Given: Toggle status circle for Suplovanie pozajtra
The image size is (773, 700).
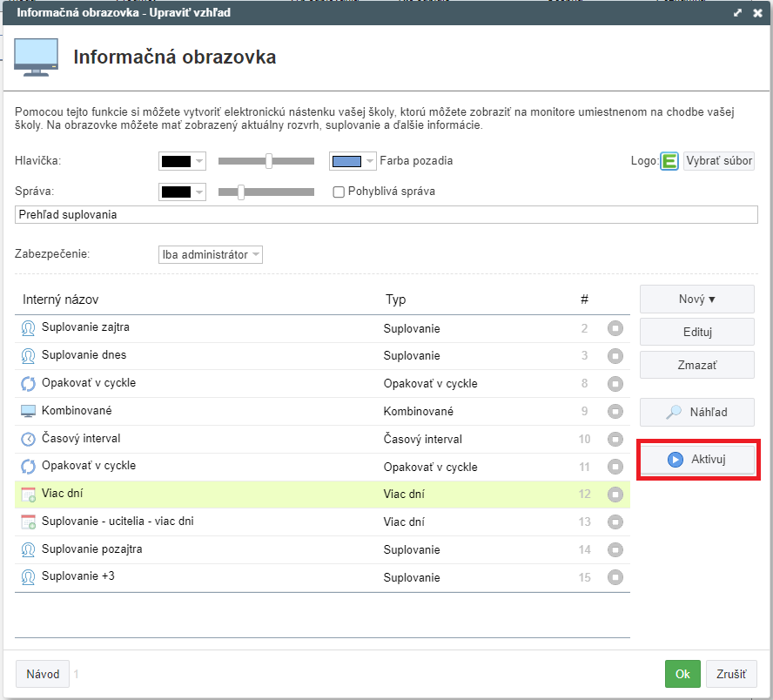Looking at the screenshot, I should coord(615,549).
